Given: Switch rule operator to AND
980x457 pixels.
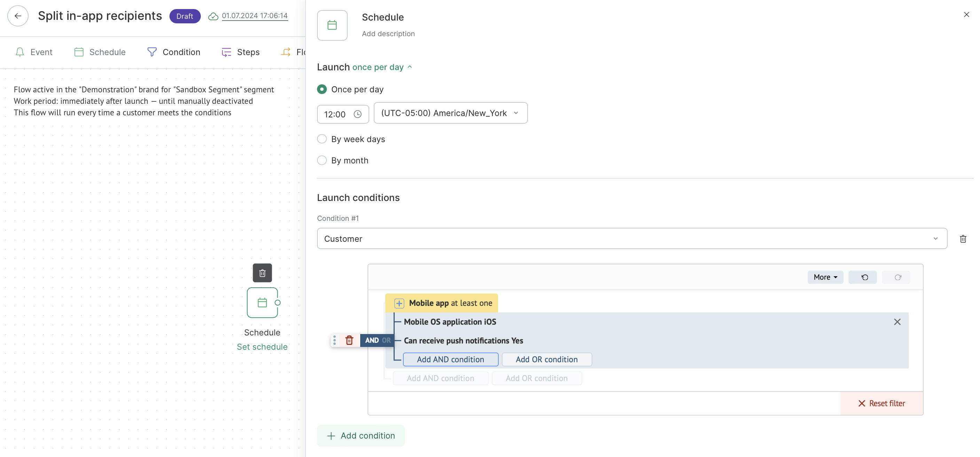Looking at the screenshot, I should coord(372,340).
